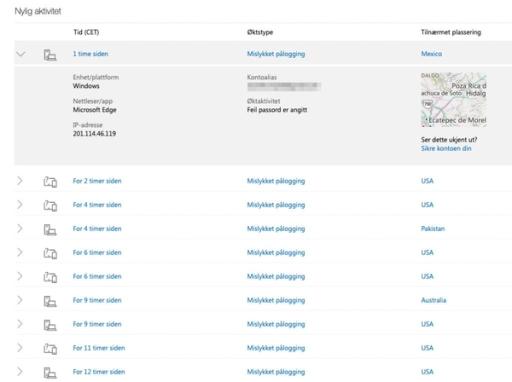Click the Mexico map thumbnail
The height and width of the screenshot is (382, 512).
tap(454, 100)
